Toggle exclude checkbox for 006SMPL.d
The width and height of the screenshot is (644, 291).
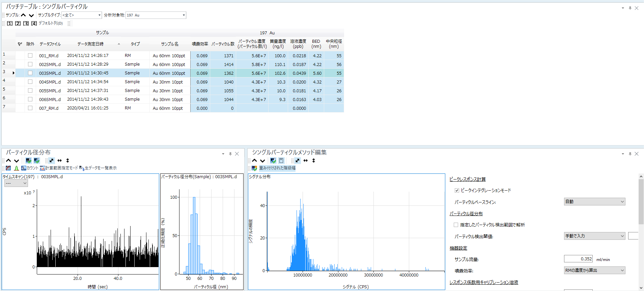30,99
